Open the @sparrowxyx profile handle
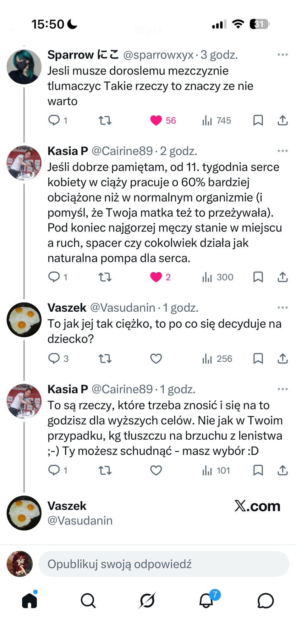This screenshot has width=296, height=644. pos(158,55)
